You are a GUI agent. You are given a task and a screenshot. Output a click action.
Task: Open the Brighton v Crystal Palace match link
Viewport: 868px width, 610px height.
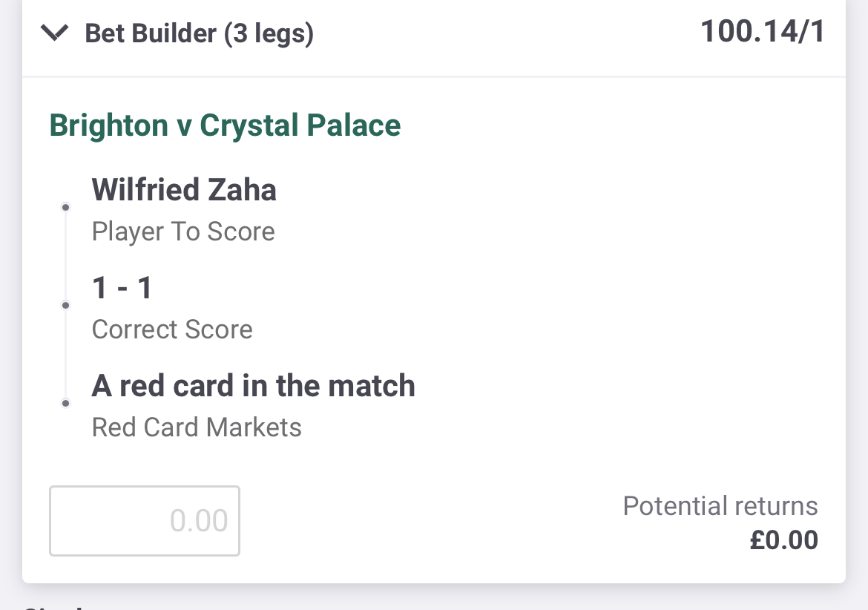(225, 125)
